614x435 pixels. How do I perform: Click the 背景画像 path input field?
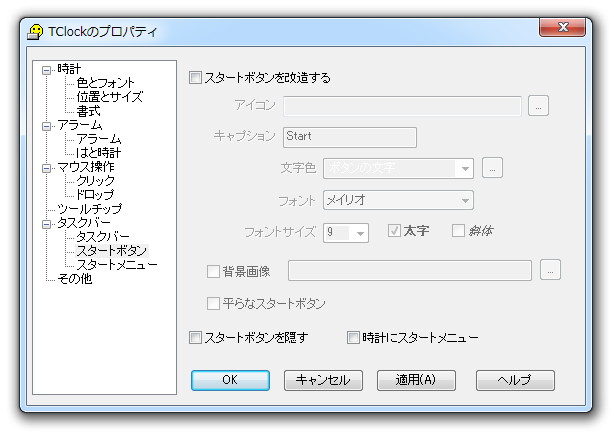[x=410, y=270]
